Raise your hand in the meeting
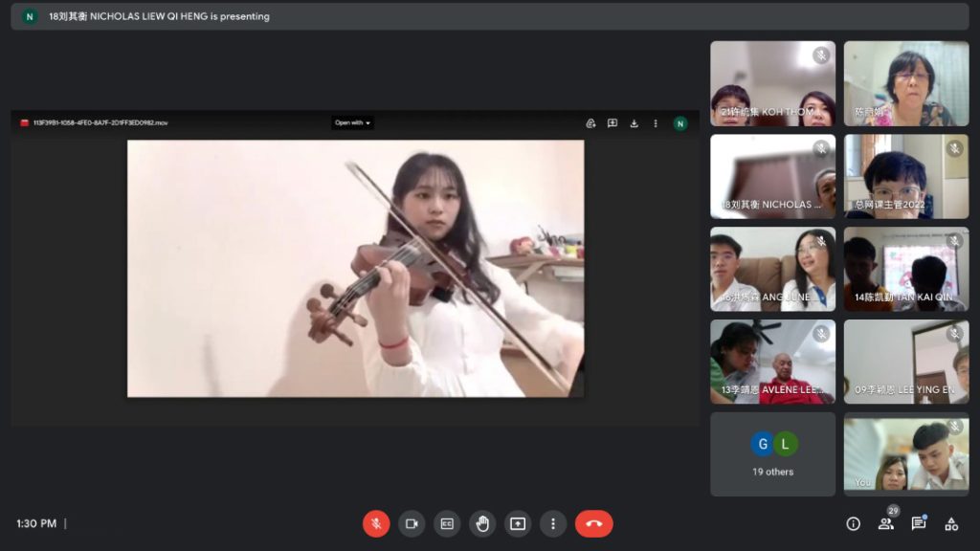The width and height of the screenshot is (980, 551). 482,523
